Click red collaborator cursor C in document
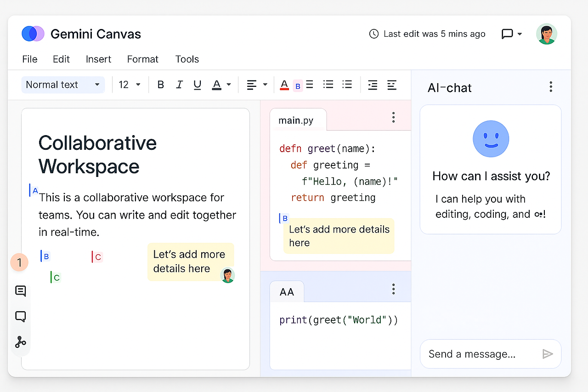Viewport: 588px width, 392px height. pyautogui.click(x=96, y=257)
